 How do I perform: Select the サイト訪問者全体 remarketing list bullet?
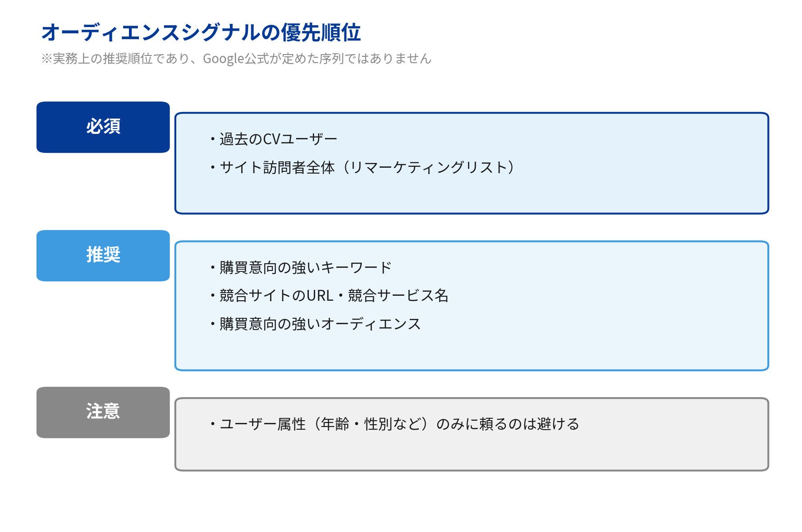click(362, 168)
